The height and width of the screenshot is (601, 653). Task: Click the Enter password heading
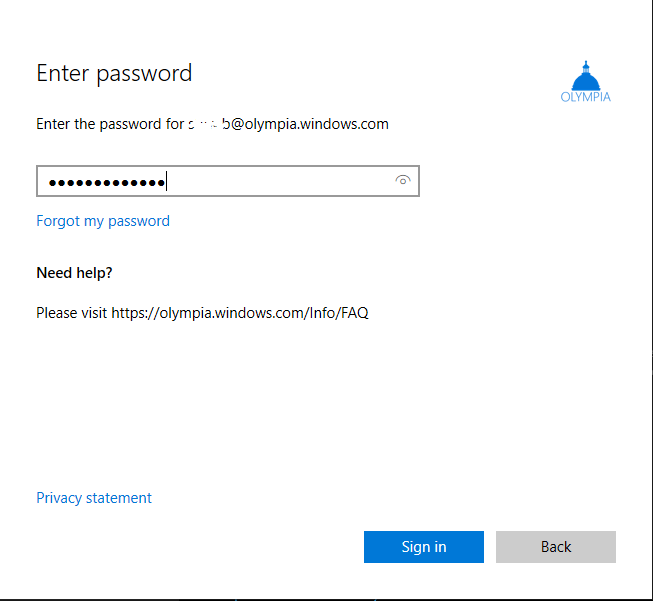click(x=114, y=73)
